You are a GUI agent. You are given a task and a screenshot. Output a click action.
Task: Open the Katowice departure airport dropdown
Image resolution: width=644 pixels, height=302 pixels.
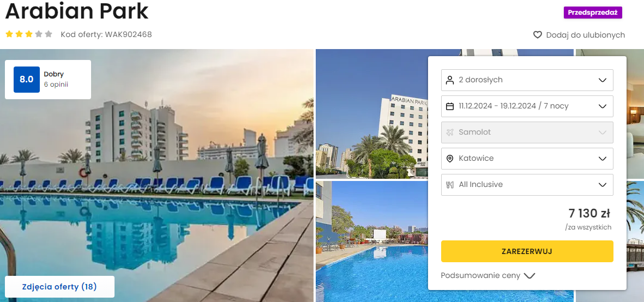point(527,159)
